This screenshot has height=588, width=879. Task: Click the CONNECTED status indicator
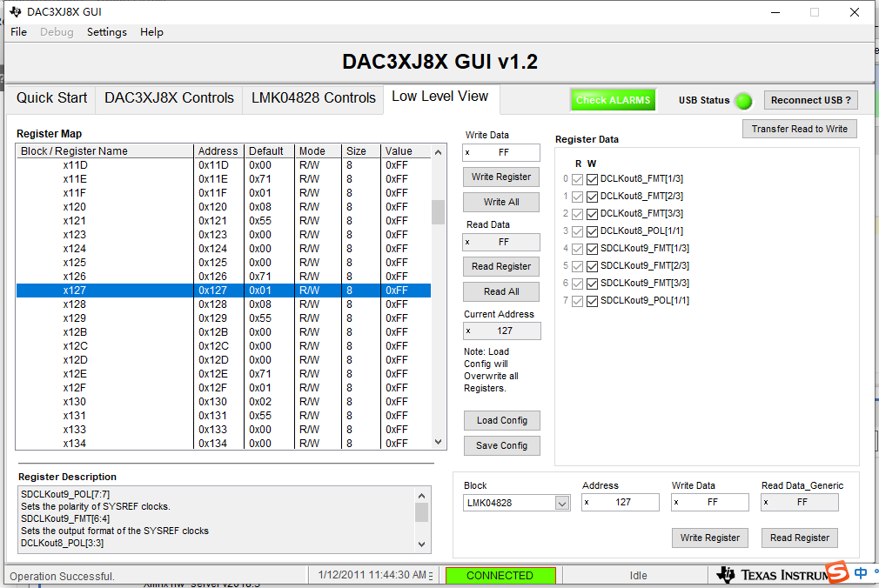500,576
